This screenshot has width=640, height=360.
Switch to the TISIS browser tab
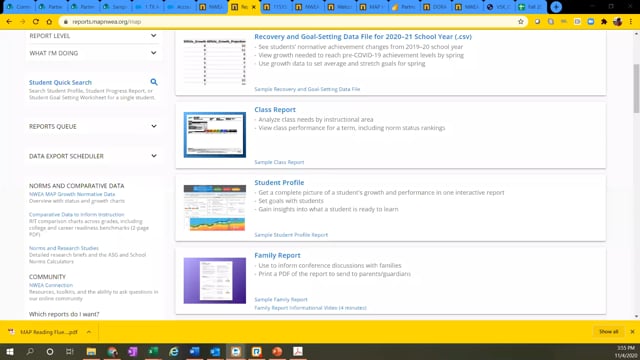(275, 7)
